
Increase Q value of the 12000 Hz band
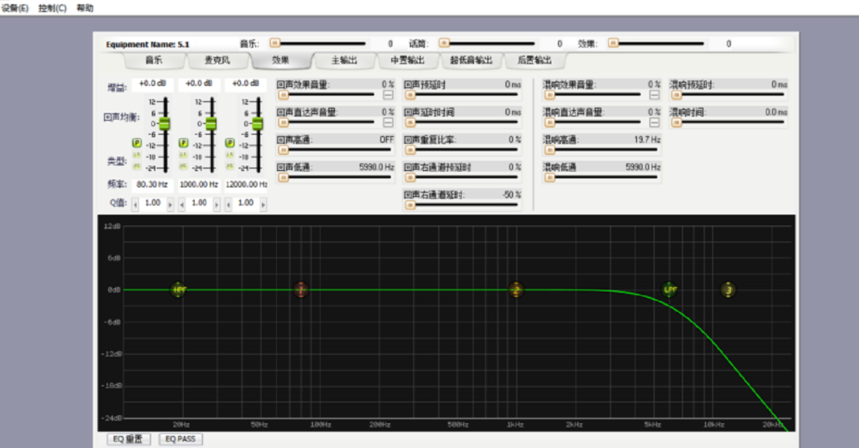point(264,204)
